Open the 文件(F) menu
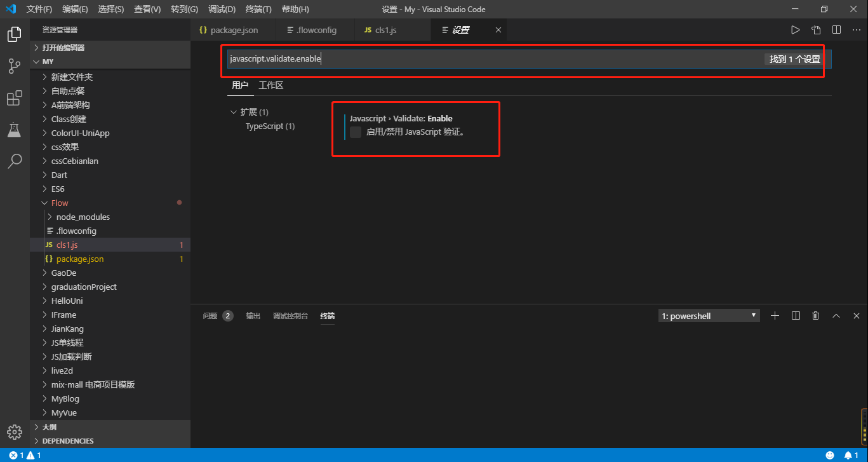This screenshot has height=462, width=868. coord(39,10)
